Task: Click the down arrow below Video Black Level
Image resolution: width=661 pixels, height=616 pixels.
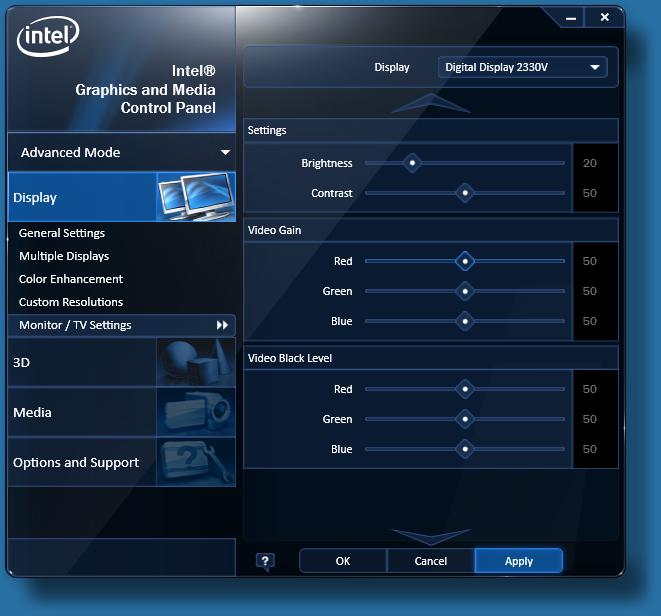Action: click(x=431, y=537)
